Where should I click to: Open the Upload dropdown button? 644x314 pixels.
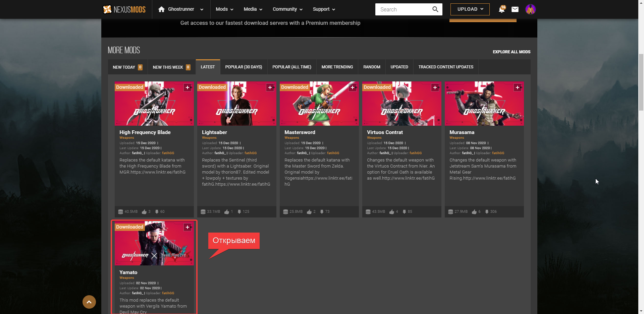coord(470,9)
